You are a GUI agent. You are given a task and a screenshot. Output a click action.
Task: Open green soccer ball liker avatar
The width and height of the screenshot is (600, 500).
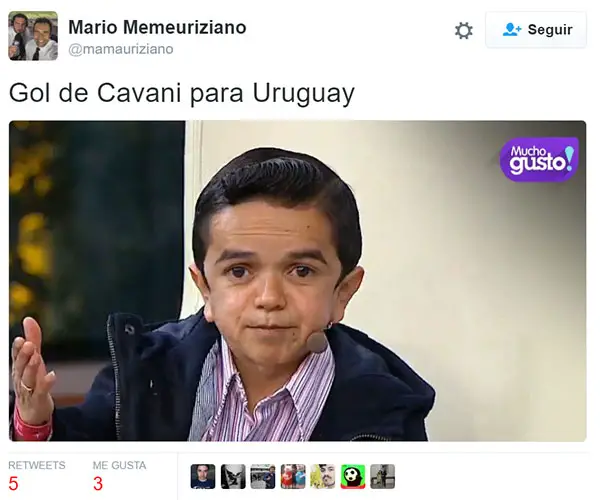(x=353, y=476)
